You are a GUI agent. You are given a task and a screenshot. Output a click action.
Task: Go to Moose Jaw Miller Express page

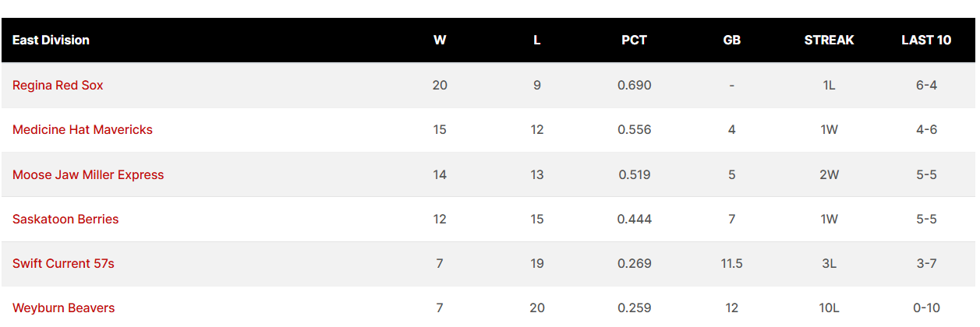coord(88,174)
